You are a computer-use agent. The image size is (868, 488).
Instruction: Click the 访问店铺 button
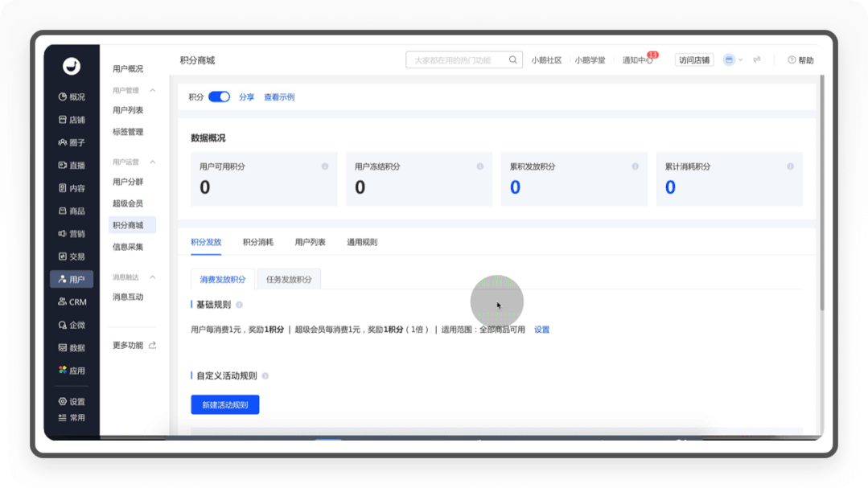click(694, 59)
